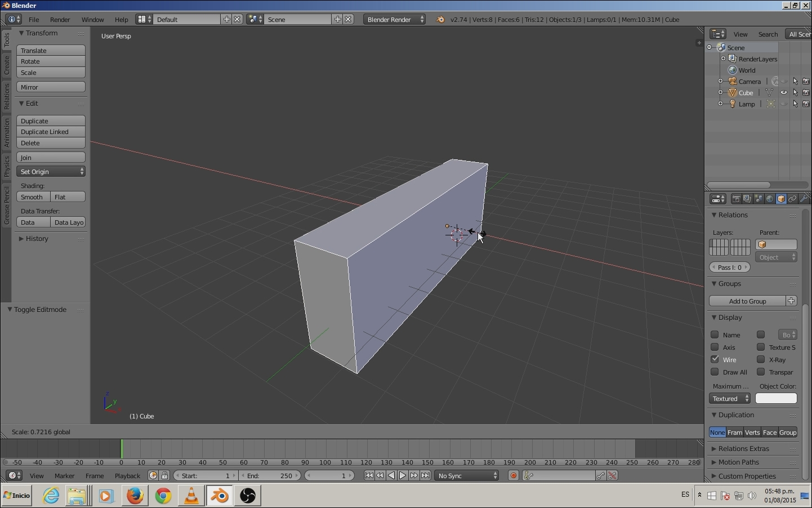
Task: Open the Constraints properties chain icon
Action: click(793, 199)
